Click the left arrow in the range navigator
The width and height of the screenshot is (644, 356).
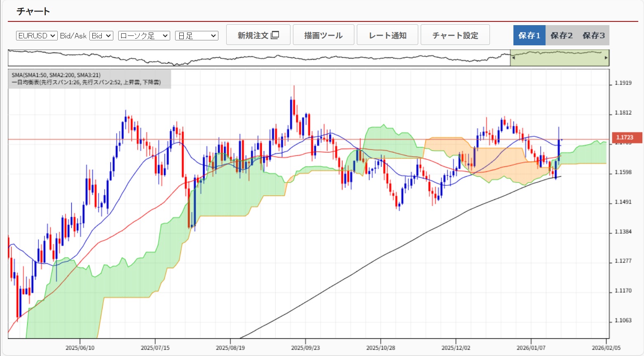[x=513, y=58]
